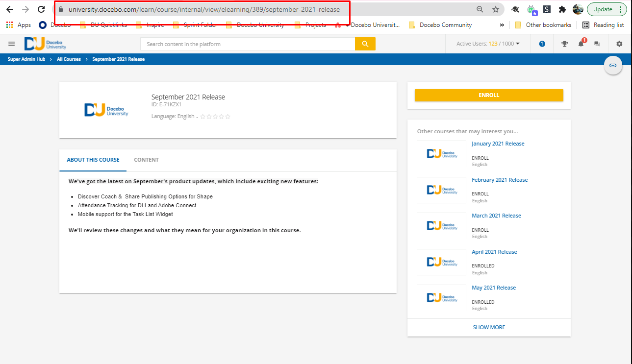The width and height of the screenshot is (632, 364).
Task: Open the help question mark icon
Action: (542, 44)
